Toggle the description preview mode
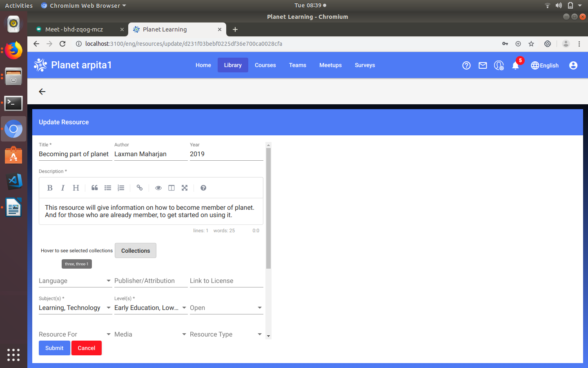The image size is (588, 368). (158, 188)
